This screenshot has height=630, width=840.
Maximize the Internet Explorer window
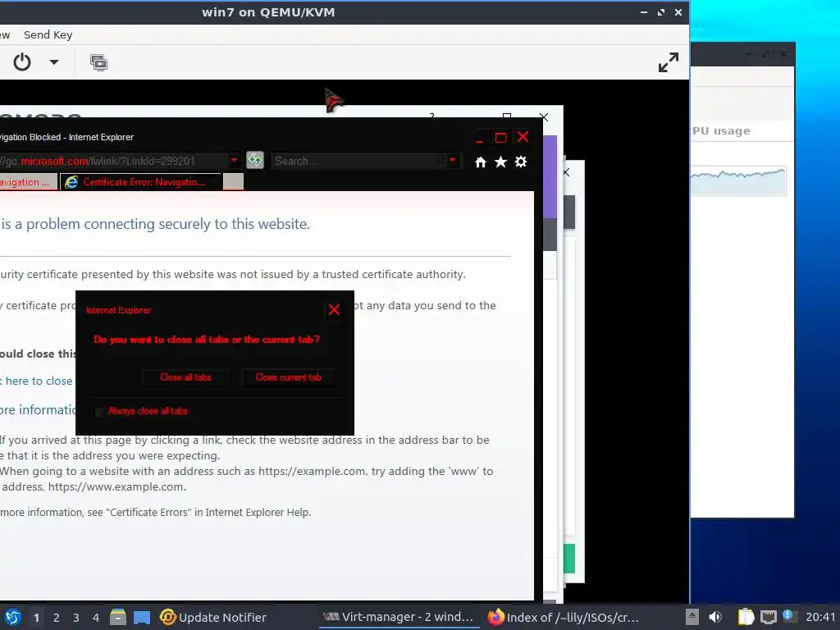point(500,138)
